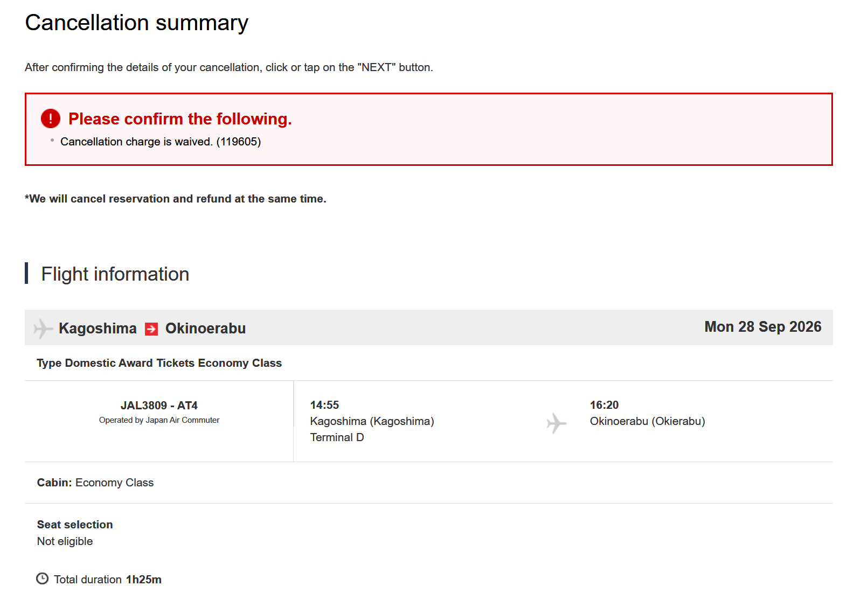
Task: Click the Mon 28 Sep 2026 date
Action: 763,327
